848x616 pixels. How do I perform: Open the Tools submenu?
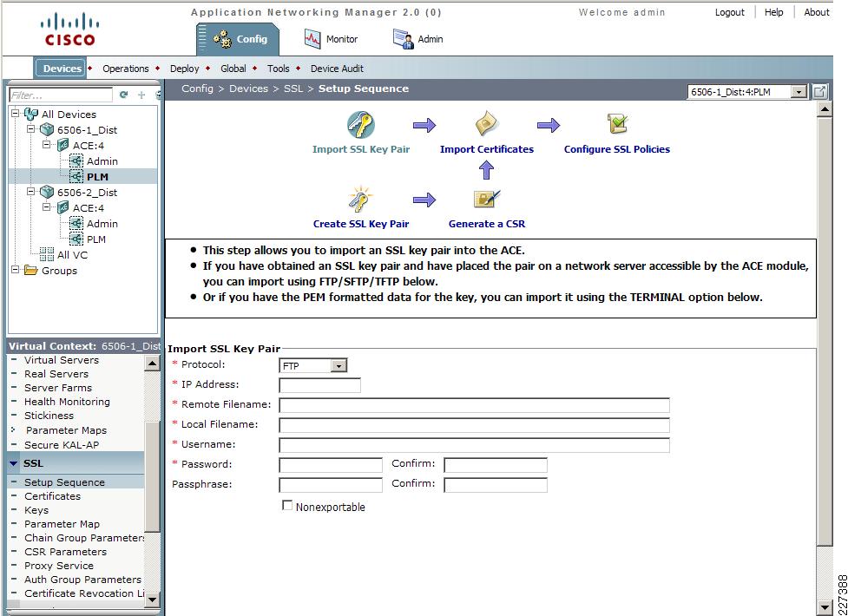click(x=278, y=69)
